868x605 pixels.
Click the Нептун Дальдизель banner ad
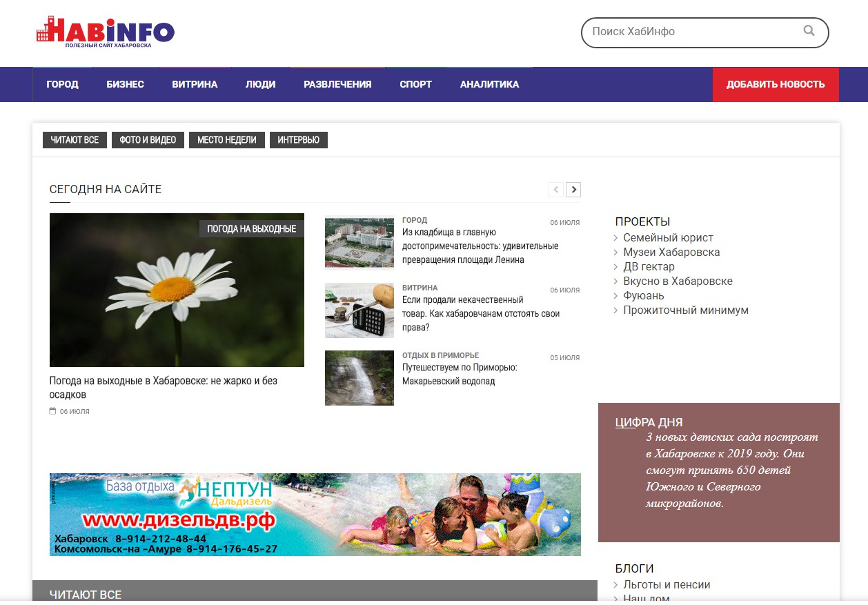coord(315,515)
